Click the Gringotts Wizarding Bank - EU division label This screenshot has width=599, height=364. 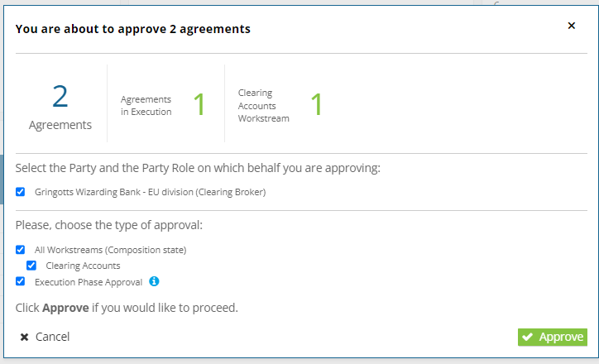pos(150,192)
